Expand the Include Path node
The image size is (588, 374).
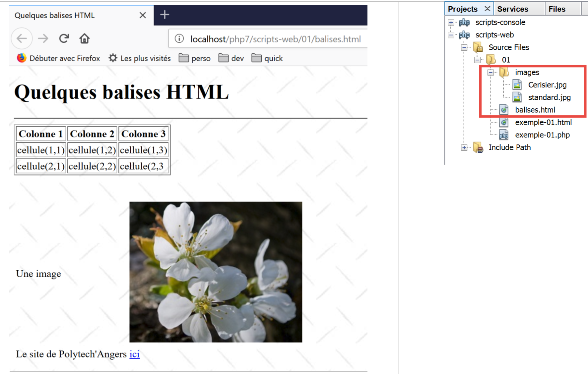(464, 148)
